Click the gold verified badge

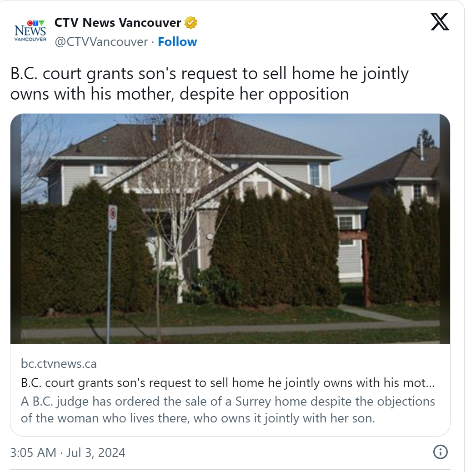[190, 22]
